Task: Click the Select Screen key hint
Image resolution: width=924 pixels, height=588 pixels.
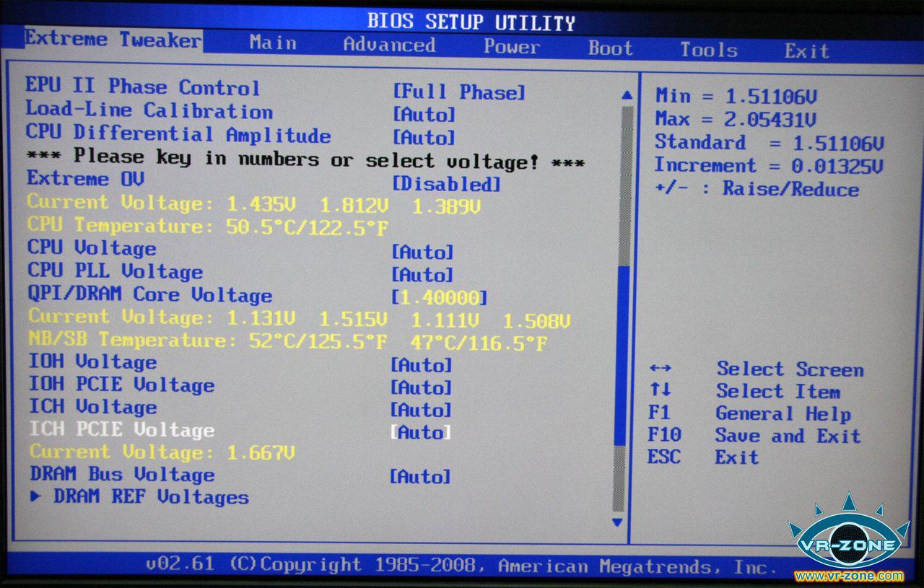Action: point(757,369)
